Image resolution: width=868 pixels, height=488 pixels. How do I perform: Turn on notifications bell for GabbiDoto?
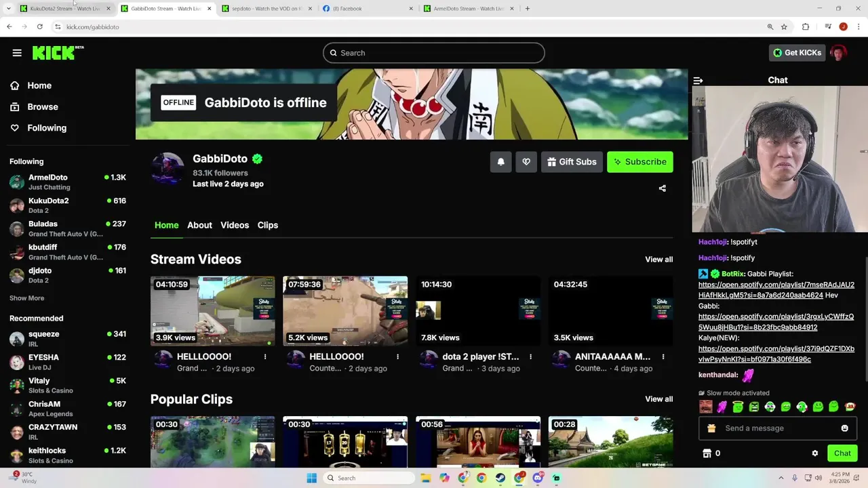tap(501, 162)
